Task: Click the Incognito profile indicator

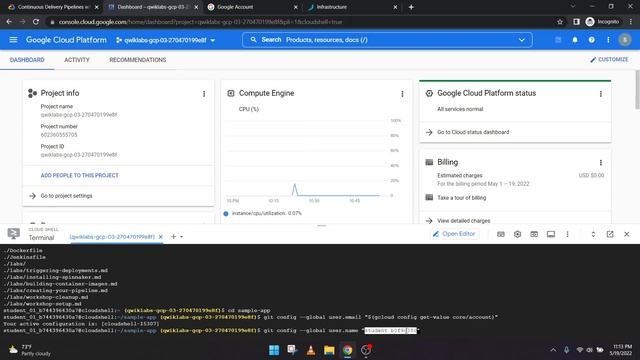Action: [602, 22]
